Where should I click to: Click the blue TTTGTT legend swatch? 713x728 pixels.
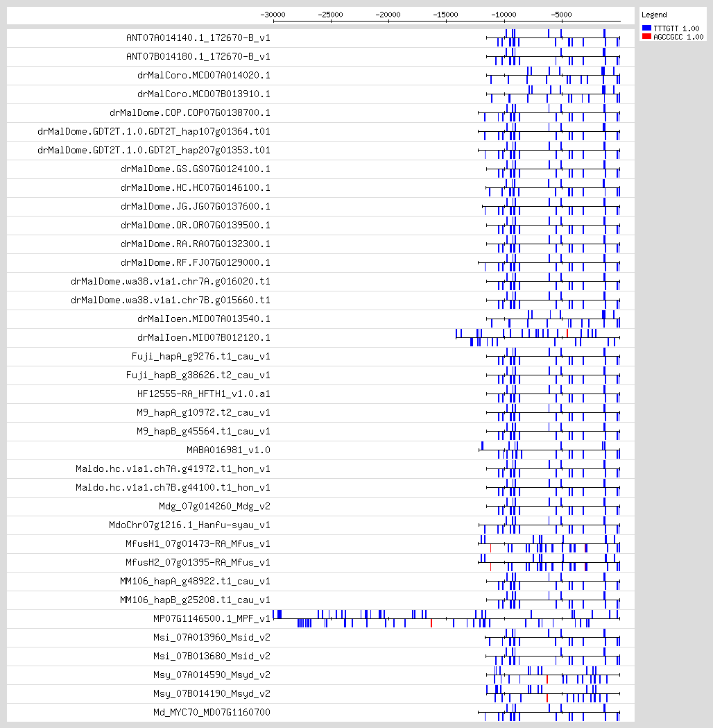646,28
